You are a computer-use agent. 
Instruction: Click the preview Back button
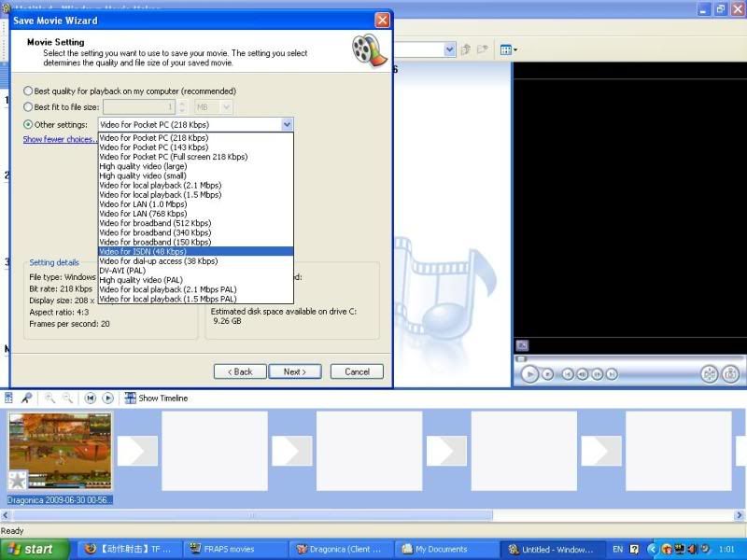568,375
